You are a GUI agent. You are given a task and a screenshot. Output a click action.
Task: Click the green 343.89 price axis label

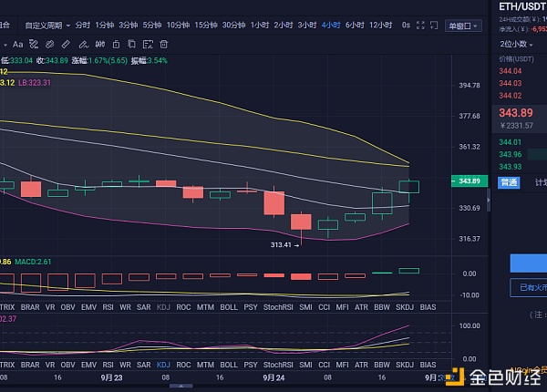470,181
